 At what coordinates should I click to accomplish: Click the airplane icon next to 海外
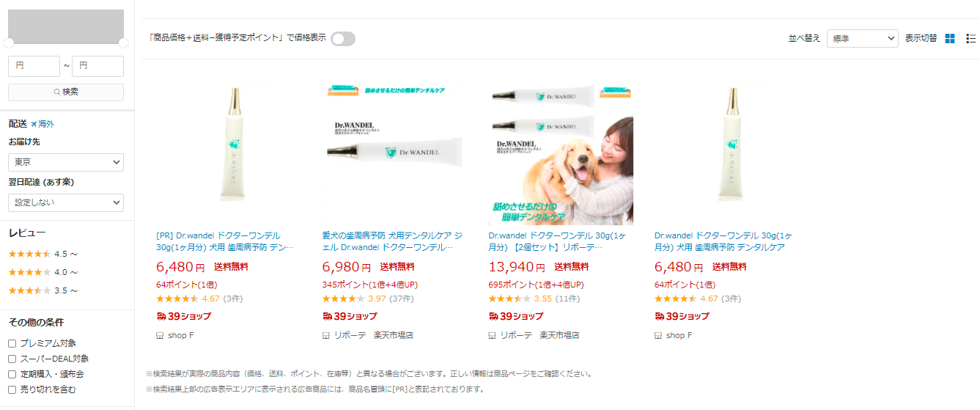34,124
